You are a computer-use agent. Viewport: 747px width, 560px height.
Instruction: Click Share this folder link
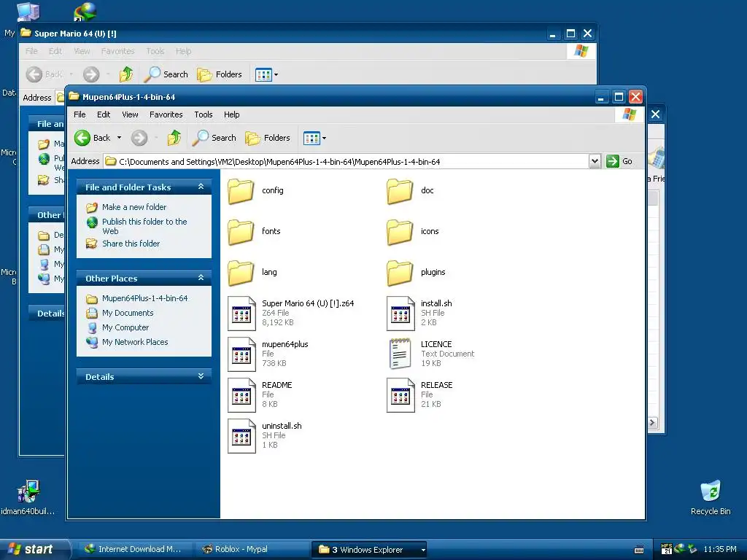[131, 244]
